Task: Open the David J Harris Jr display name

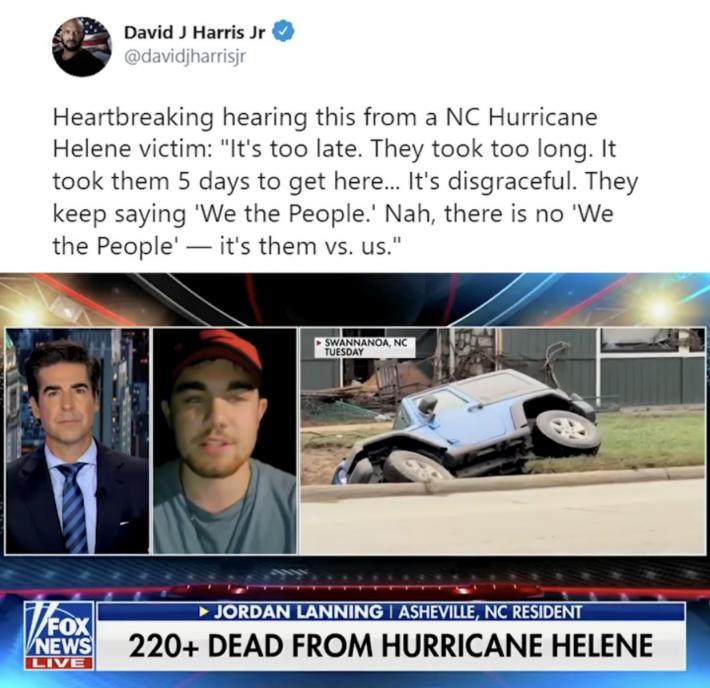Action: pos(195,32)
